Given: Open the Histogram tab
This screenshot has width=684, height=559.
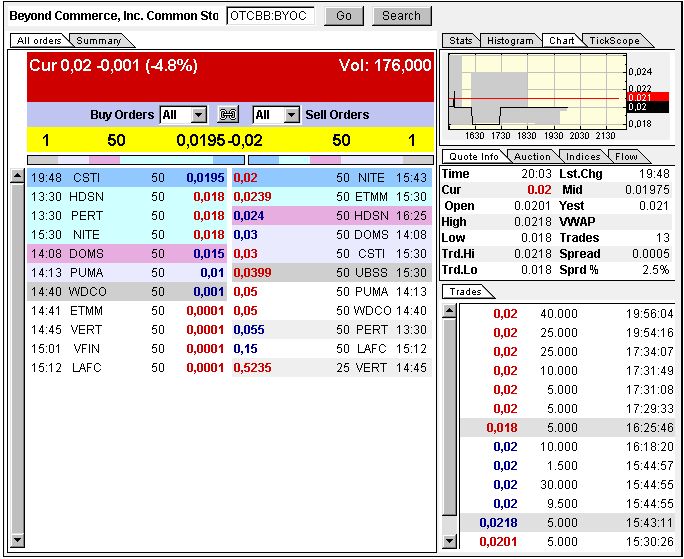Looking at the screenshot, I should 510,41.
